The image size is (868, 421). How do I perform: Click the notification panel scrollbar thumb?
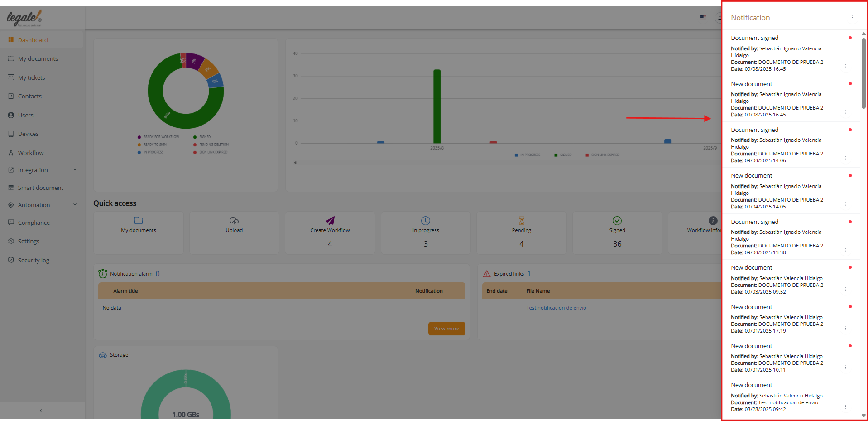(x=863, y=73)
